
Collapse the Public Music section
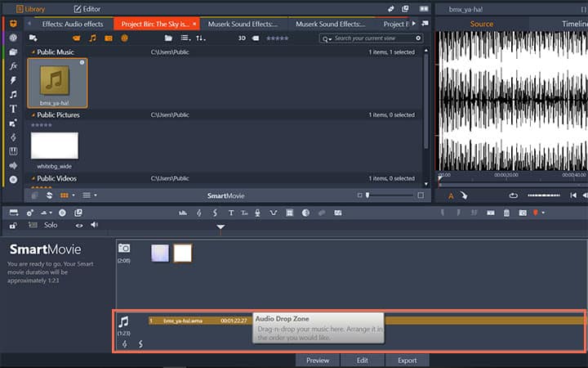pos(33,52)
